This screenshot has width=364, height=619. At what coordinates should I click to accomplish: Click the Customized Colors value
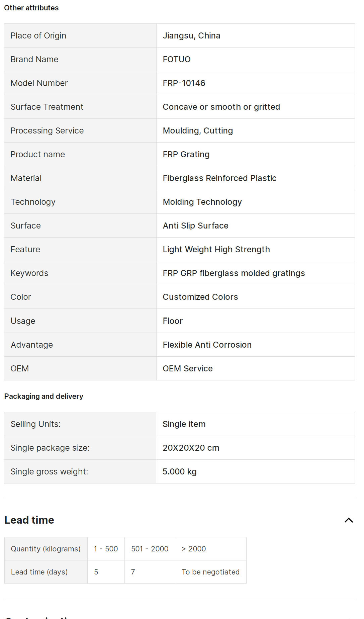(200, 297)
